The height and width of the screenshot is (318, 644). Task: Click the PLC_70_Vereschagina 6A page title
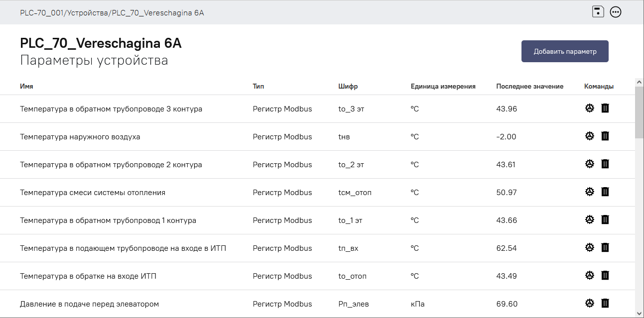(x=101, y=43)
